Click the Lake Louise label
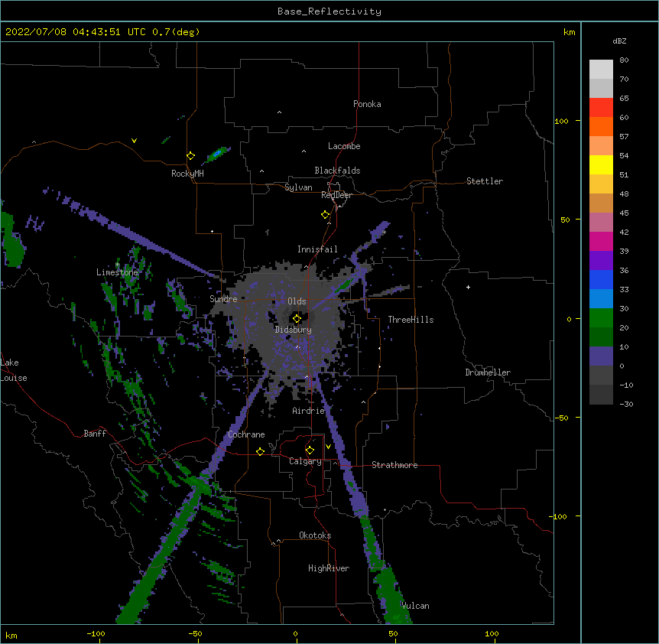The height and width of the screenshot is (644, 659). 13,370
